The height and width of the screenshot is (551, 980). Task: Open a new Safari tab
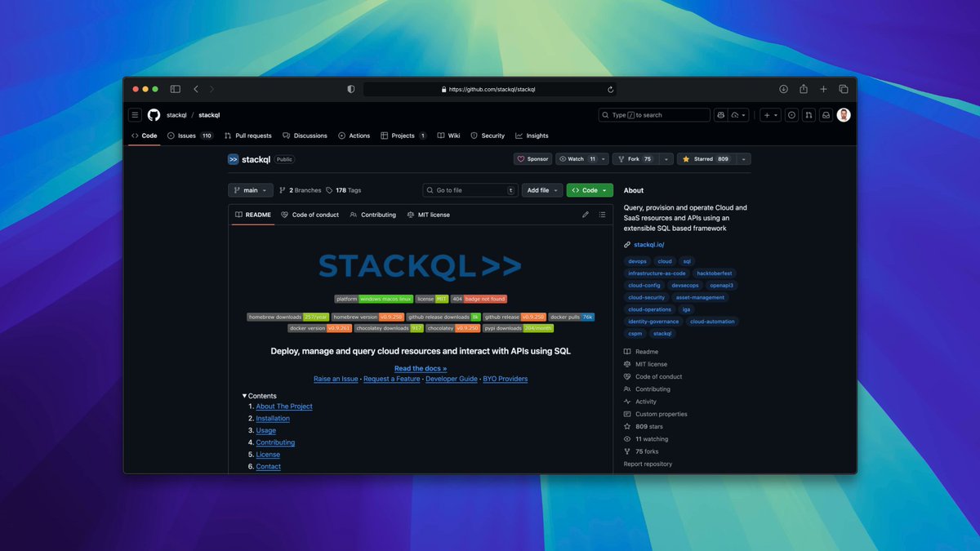point(823,89)
